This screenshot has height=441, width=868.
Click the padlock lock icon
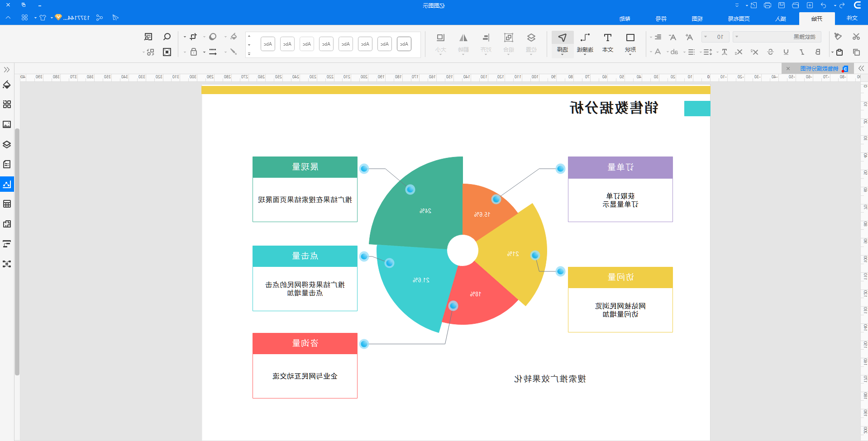click(x=194, y=52)
